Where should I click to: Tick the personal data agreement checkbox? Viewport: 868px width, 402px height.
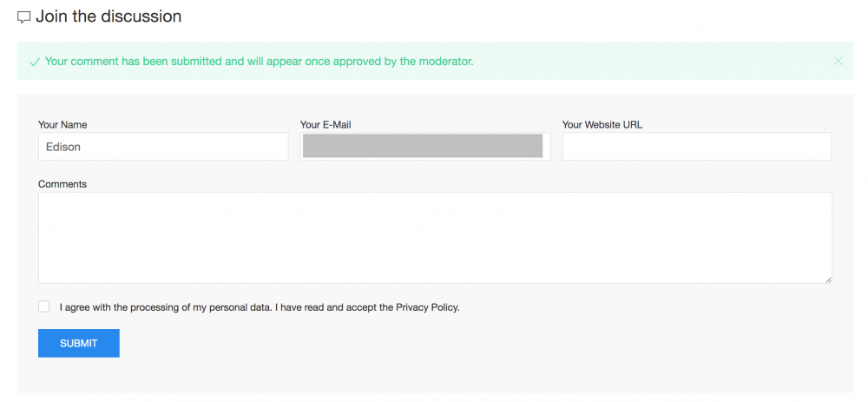tap(44, 306)
